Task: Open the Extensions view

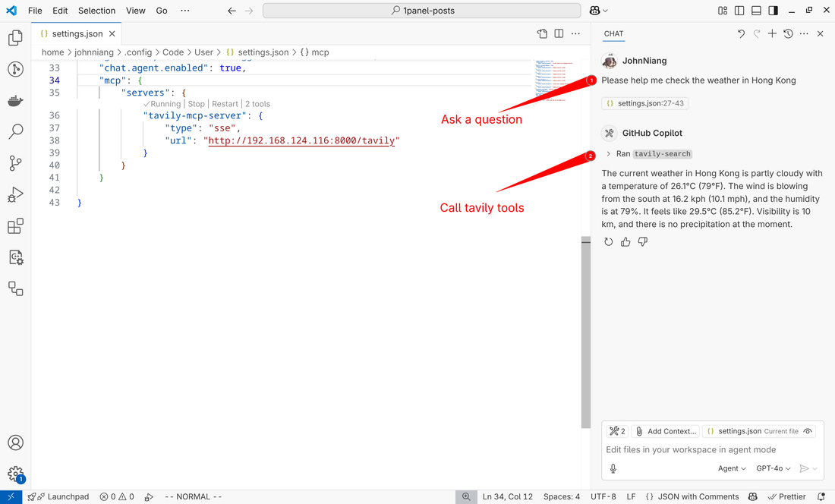Action: [15, 226]
